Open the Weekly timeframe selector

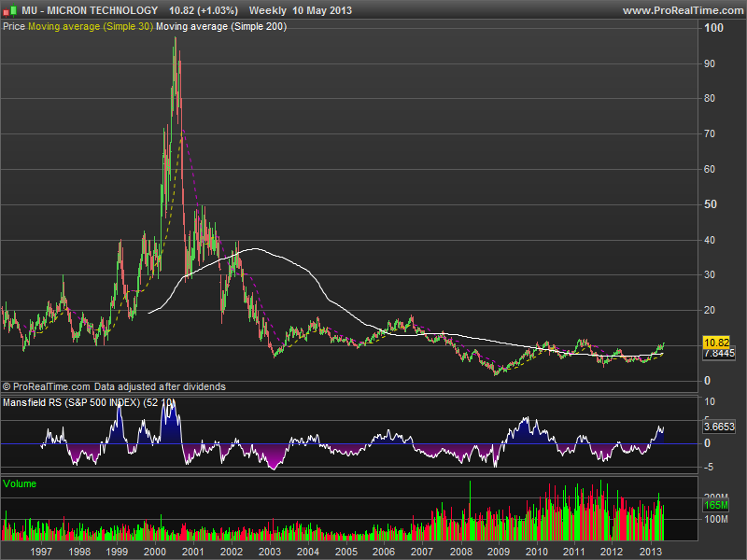(x=270, y=10)
